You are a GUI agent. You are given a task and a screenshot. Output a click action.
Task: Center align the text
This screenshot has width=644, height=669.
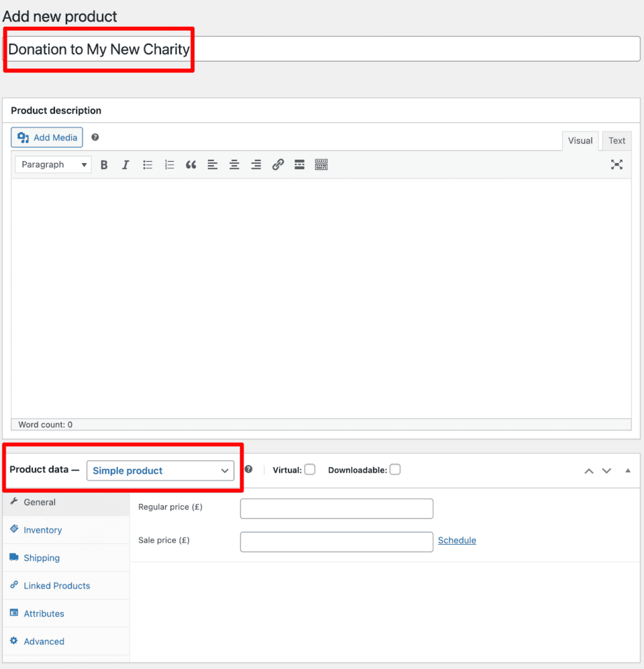click(234, 165)
